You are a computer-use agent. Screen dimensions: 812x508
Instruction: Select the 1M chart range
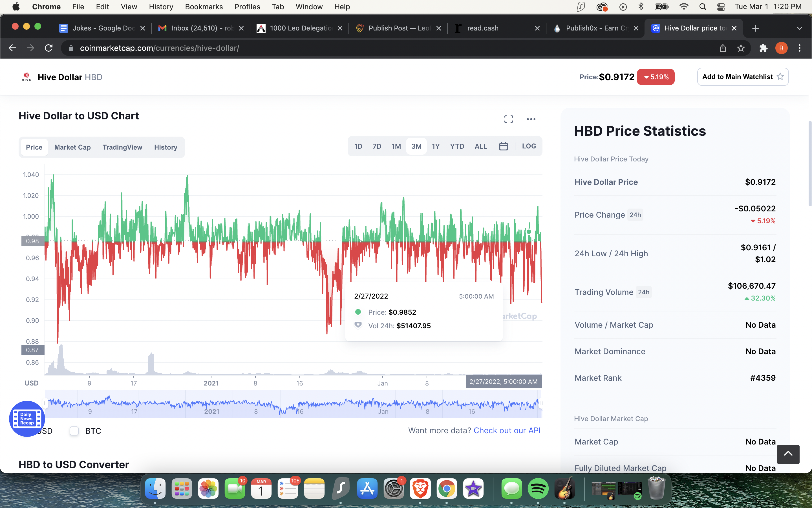[396, 146]
